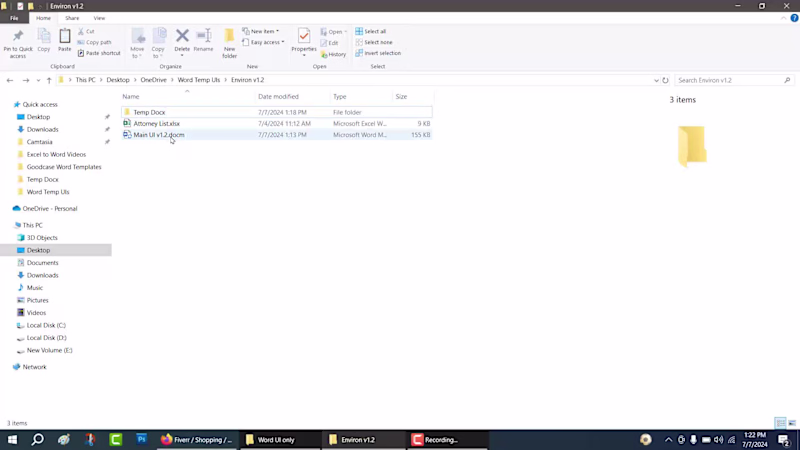The width and height of the screenshot is (800, 450).
Task: Go up one folder level
Action: pyautogui.click(x=49, y=80)
